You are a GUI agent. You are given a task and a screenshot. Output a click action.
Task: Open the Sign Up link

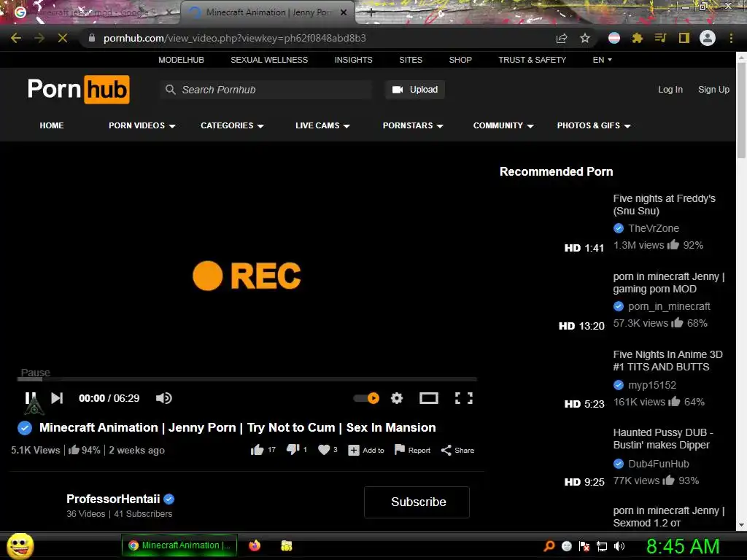(713, 90)
